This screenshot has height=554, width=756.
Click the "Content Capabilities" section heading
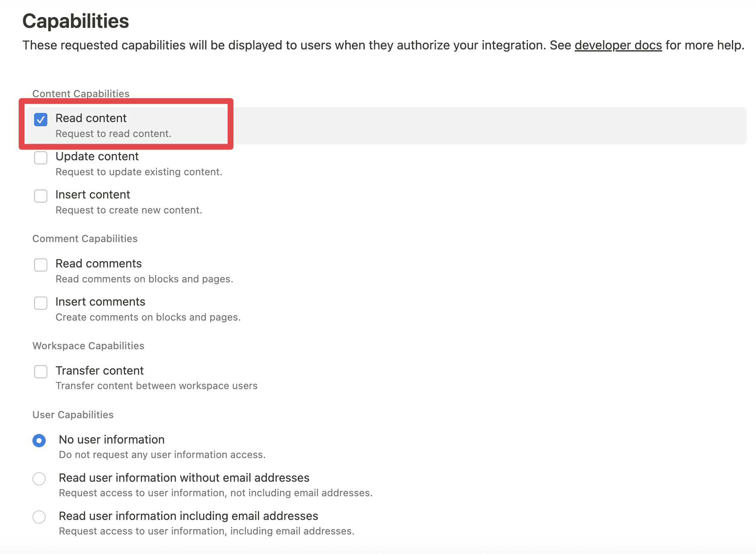click(x=81, y=93)
